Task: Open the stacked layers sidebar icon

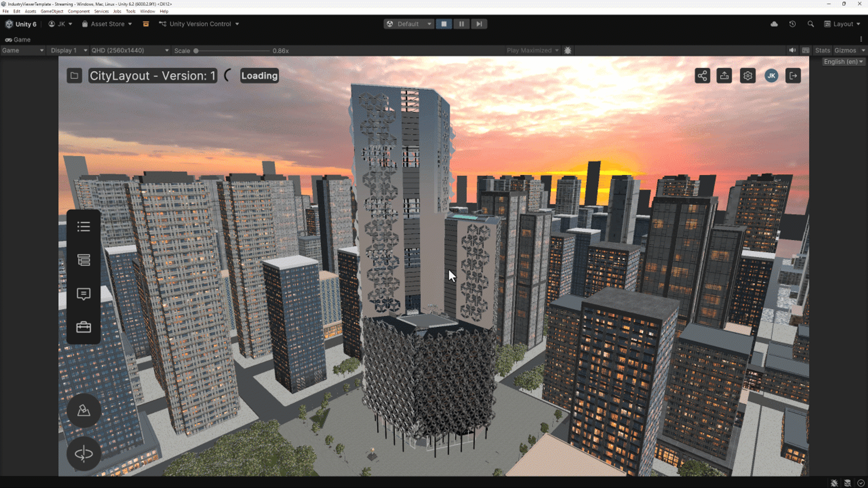Action: coord(83,260)
